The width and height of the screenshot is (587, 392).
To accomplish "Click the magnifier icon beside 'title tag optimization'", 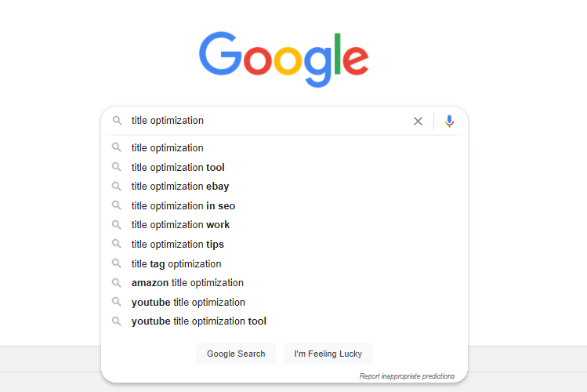I will [117, 263].
